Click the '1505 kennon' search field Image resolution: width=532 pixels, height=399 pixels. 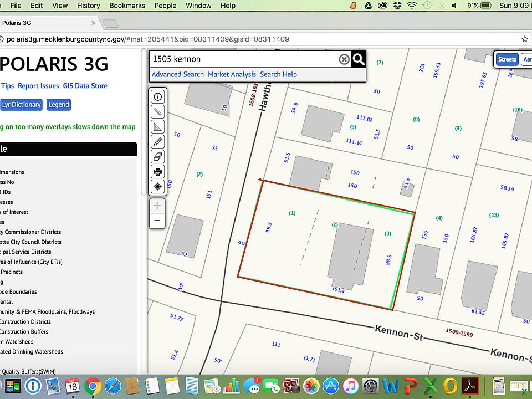coord(244,59)
